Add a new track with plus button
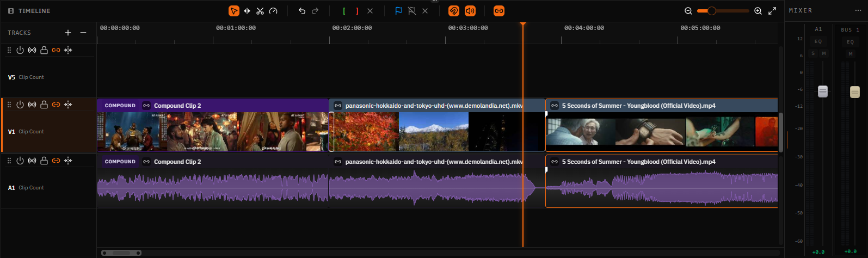The image size is (868, 258). tap(68, 33)
